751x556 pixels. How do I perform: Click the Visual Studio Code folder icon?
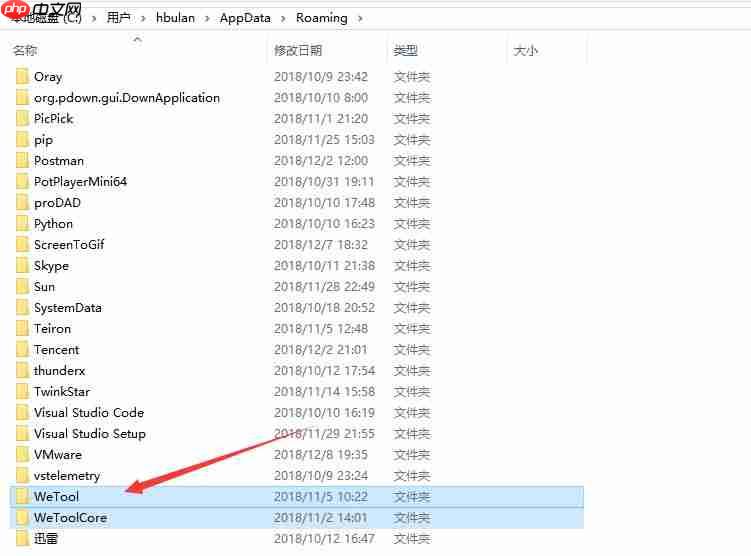22,413
